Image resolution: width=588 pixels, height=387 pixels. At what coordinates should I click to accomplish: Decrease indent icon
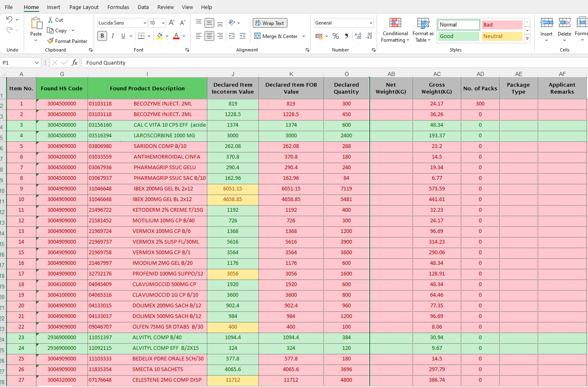(232, 36)
